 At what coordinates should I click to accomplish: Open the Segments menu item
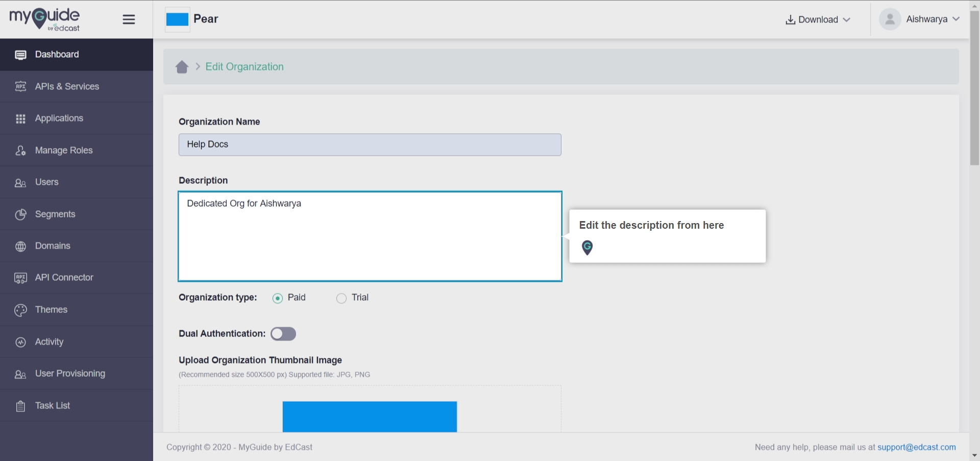click(77, 214)
